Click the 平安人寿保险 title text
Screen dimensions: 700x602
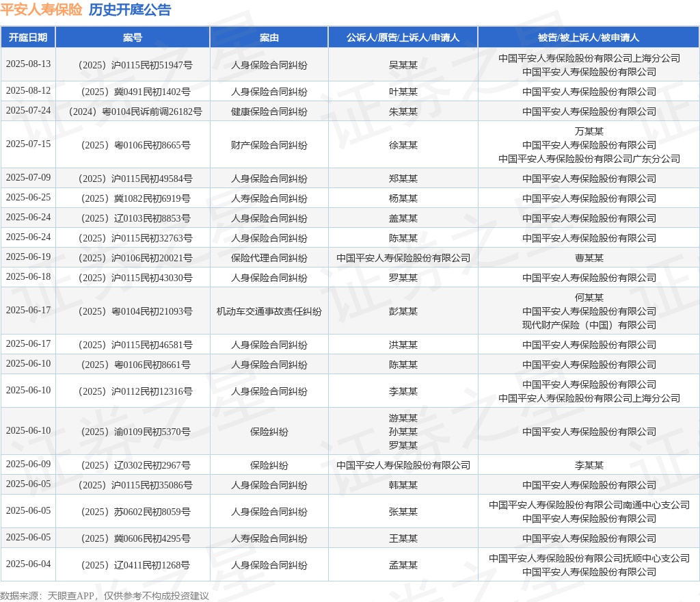41,10
